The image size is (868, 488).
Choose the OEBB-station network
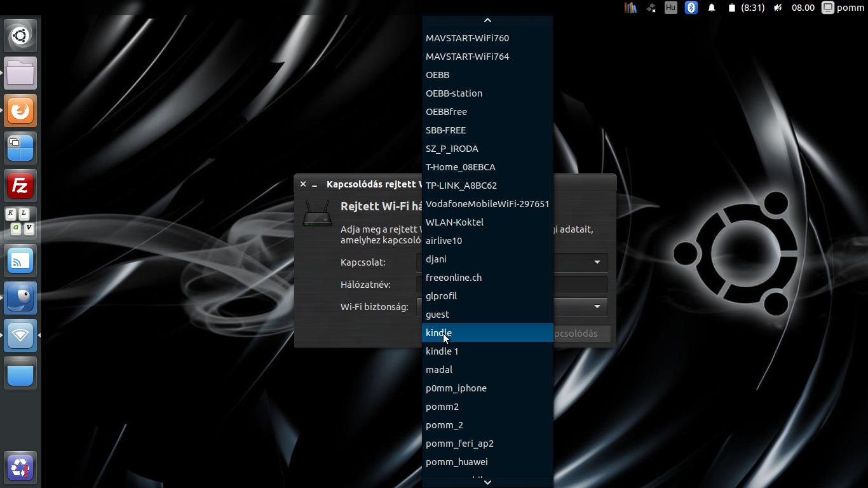pyautogui.click(x=488, y=93)
